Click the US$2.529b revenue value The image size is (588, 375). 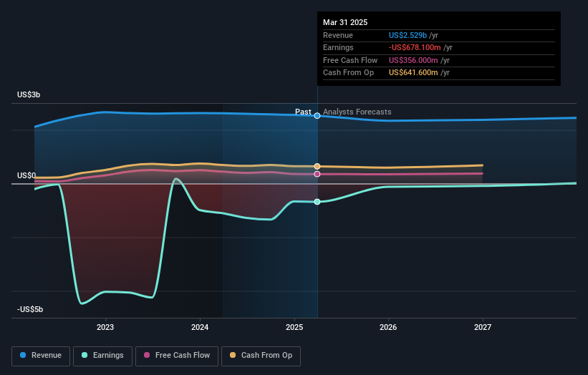[408, 35]
